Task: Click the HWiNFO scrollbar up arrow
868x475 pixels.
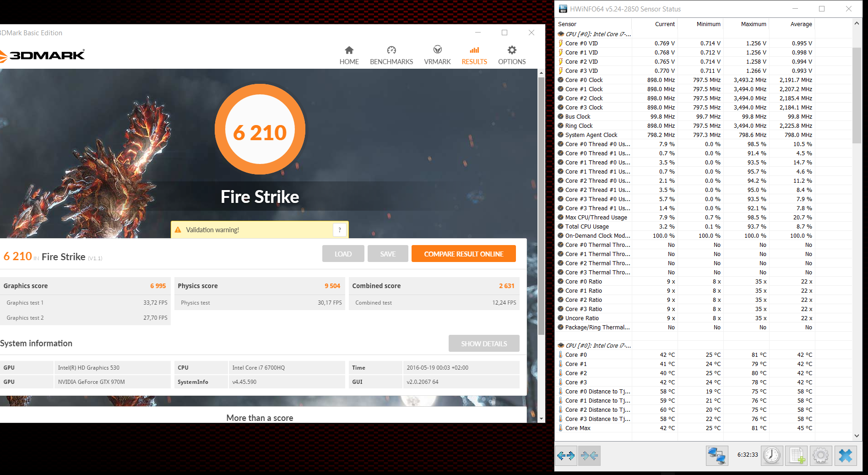Action: point(857,23)
